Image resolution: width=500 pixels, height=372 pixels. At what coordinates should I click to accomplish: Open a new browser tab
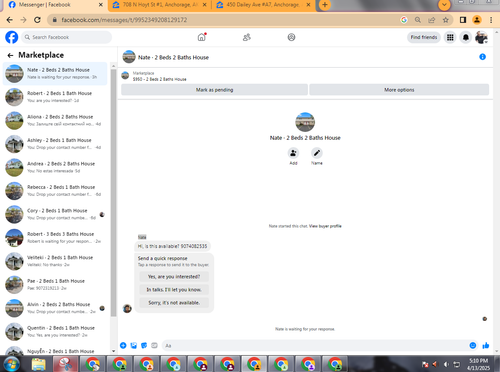pos(325,5)
